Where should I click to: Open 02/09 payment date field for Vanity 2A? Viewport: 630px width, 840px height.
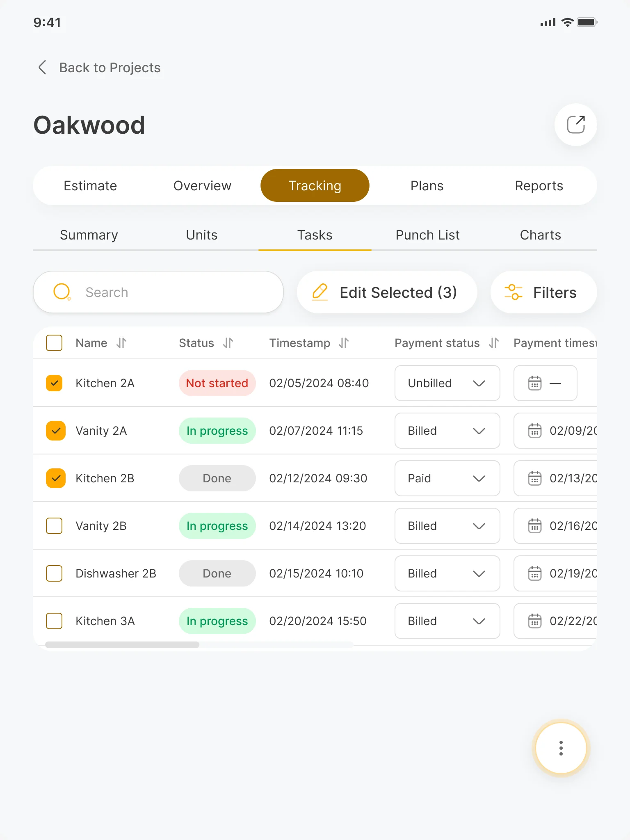pyautogui.click(x=555, y=431)
